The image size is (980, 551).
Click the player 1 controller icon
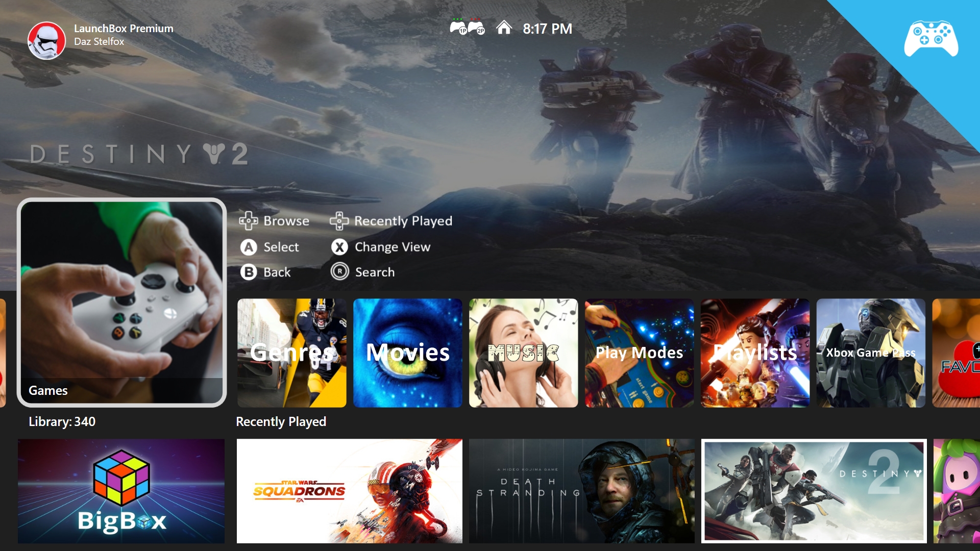click(458, 27)
